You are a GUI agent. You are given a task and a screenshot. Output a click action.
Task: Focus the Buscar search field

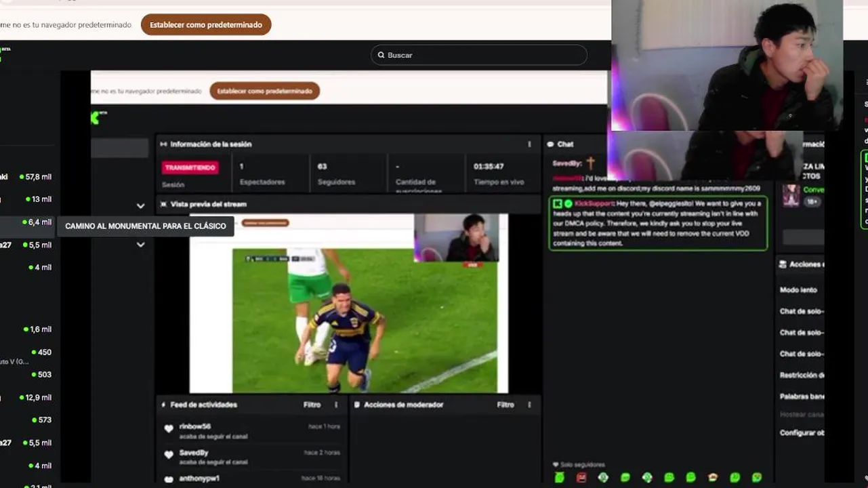point(479,55)
